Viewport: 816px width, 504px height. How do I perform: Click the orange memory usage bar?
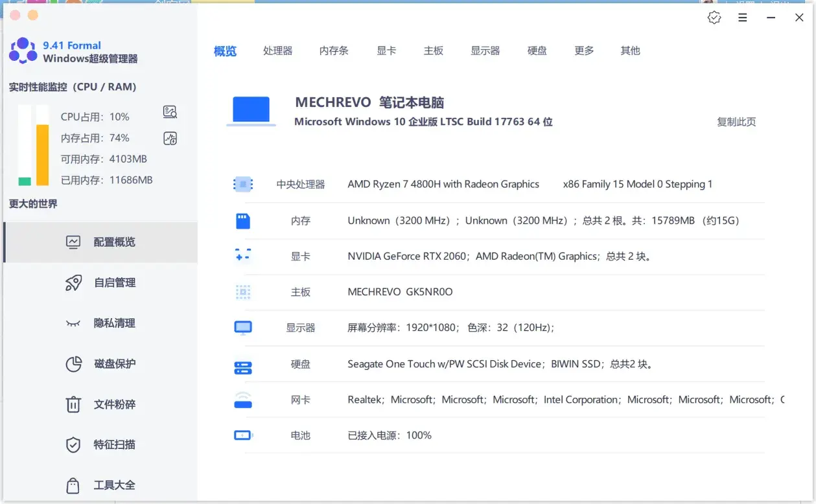point(43,155)
